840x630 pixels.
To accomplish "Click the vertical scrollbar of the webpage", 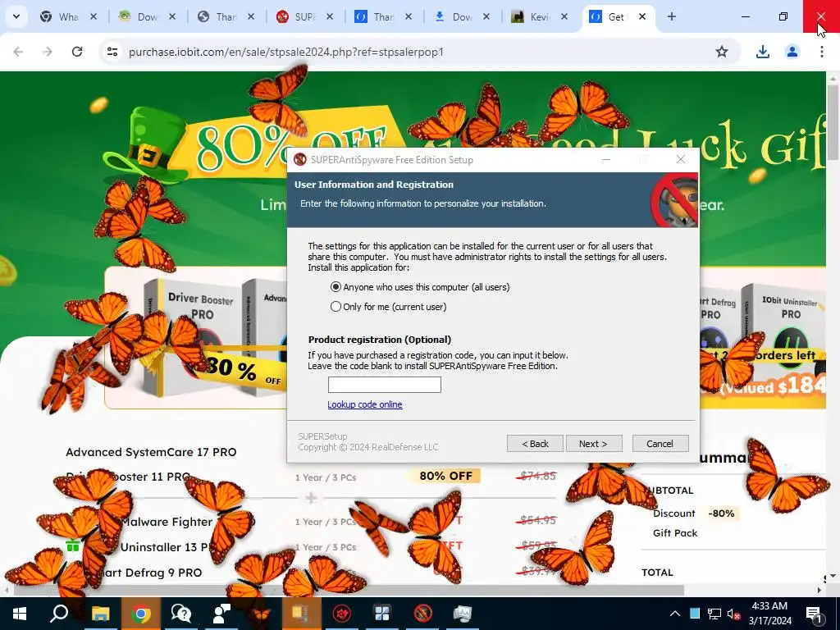I will pyautogui.click(x=833, y=123).
